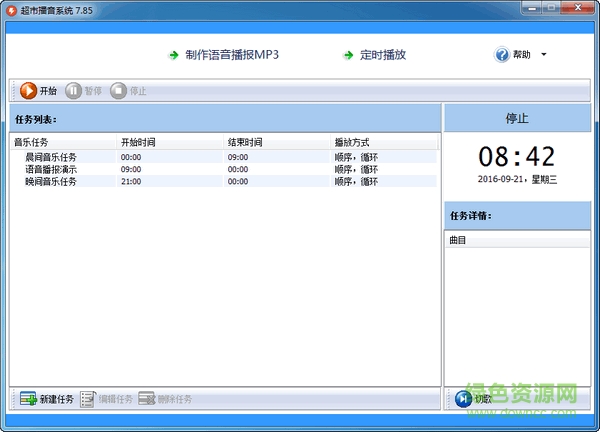
Task: Click the 停止 status panel
Action: point(517,118)
